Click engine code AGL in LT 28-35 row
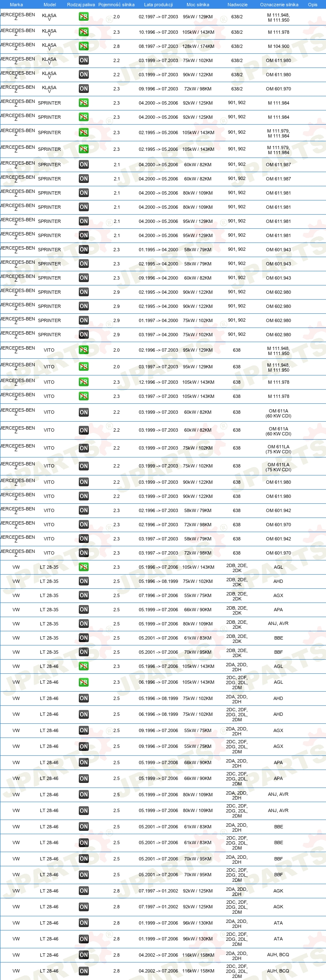This screenshot has width=326, height=980. [278, 567]
